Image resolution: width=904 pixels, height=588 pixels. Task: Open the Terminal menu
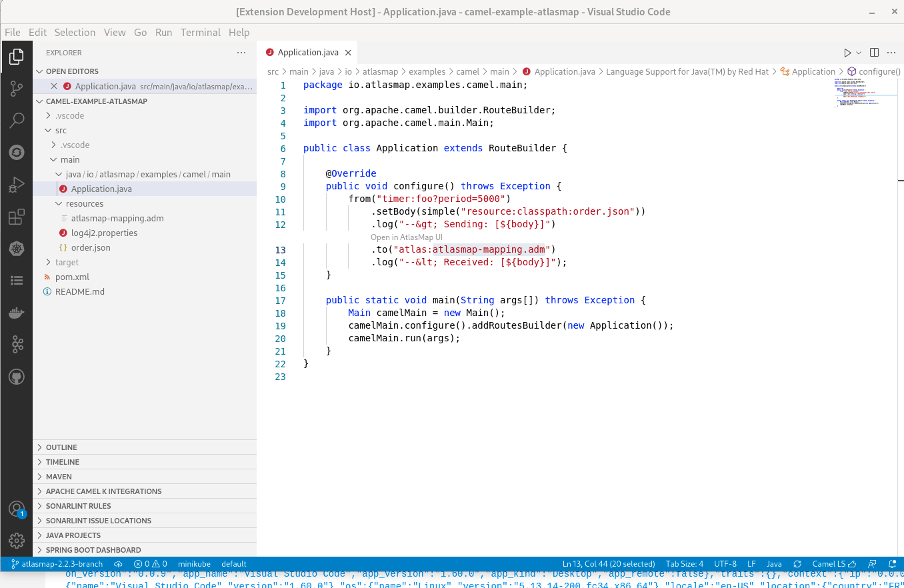[200, 32]
